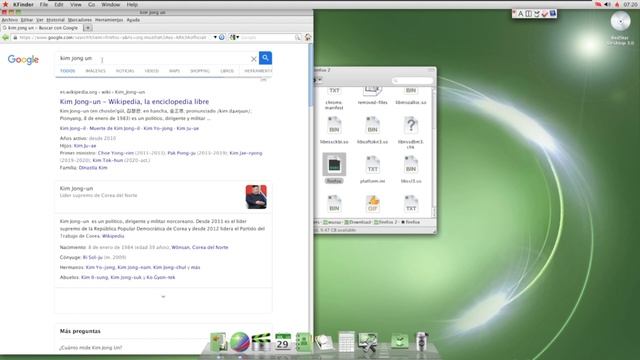Open the View menu in the top bar
Screen dimensions: 640x360
click(x=76, y=4)
